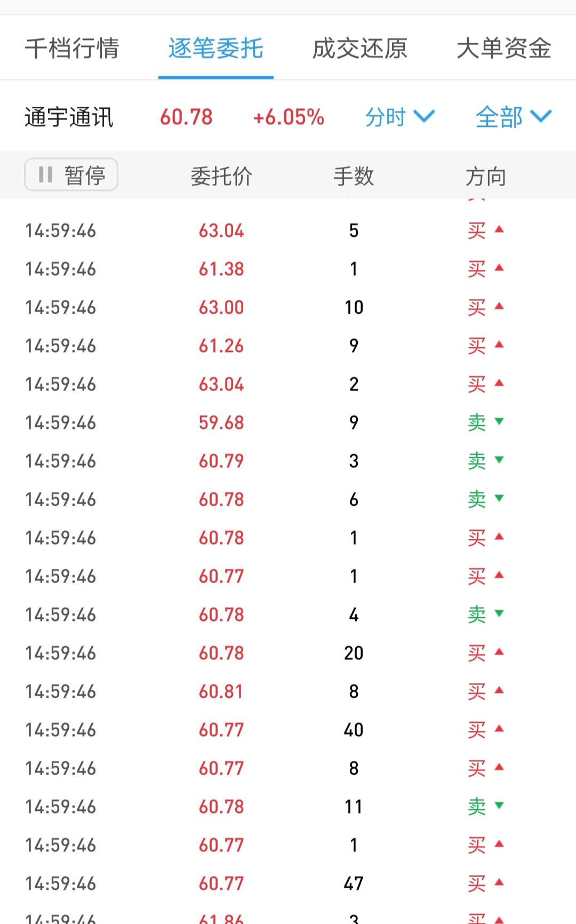This screenshot has height=924, width=576.
Task: Switch to 成交还原 tab
Action: coord(359,48)
